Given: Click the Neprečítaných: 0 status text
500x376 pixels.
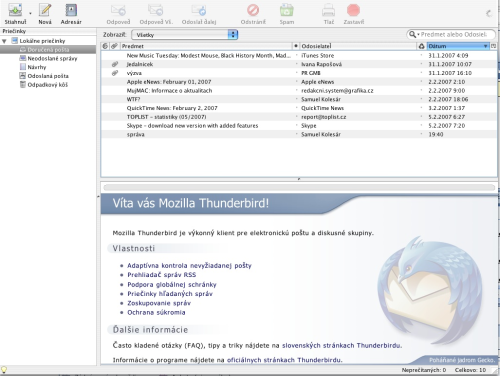Looking at the screenshot, I should 424,370.
